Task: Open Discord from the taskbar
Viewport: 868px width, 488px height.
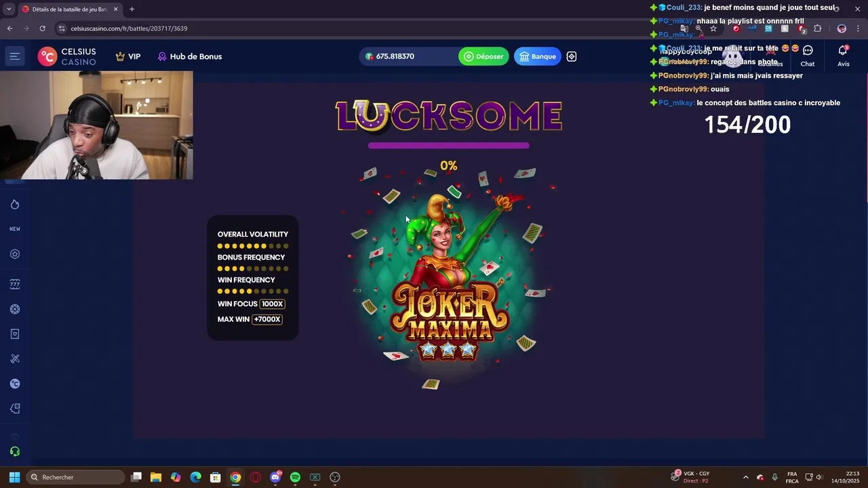Action: pyautogui.click(x=275, y=477)
